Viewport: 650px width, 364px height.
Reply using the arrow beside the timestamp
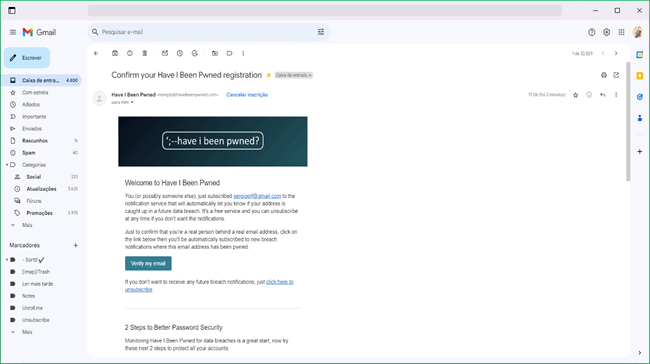click(602, 95)
